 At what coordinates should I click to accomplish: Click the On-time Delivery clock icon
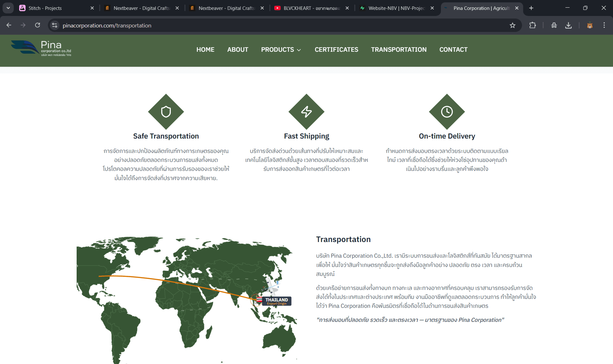(447, 112)
